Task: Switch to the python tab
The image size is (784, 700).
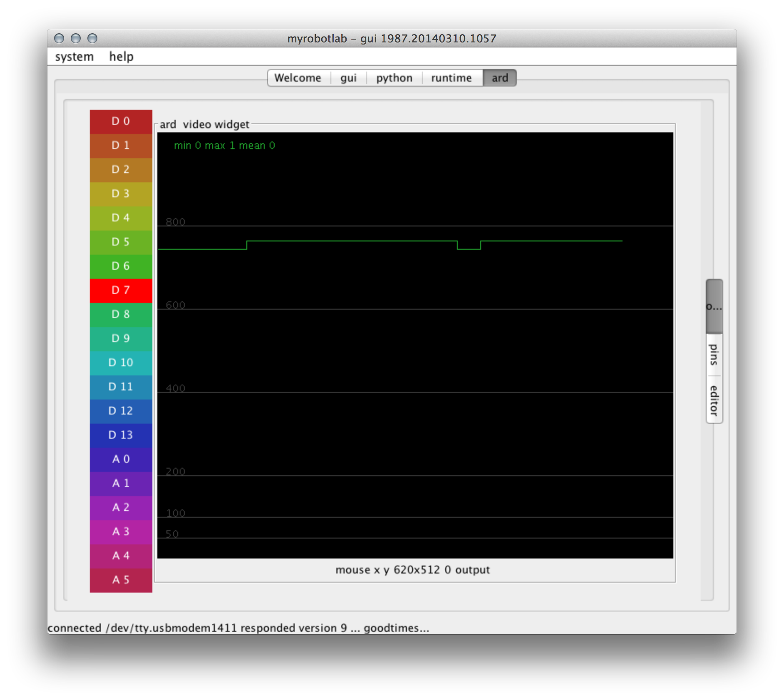Action: coord(394,78)
